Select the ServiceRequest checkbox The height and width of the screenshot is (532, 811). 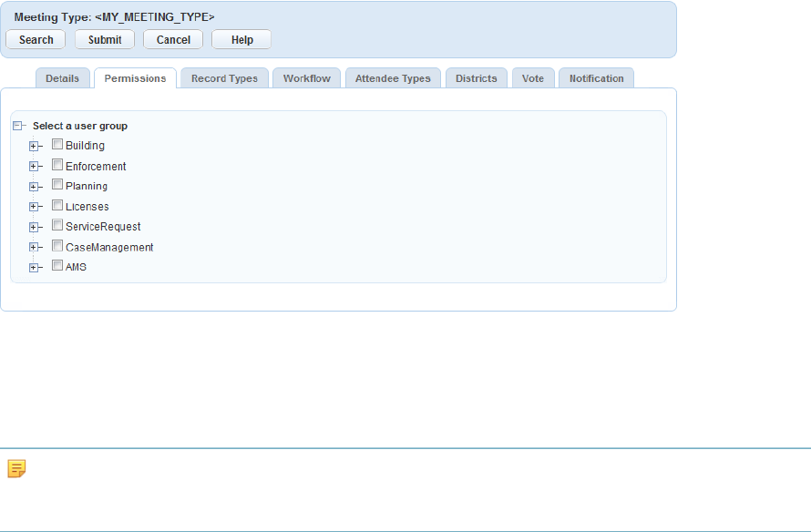57,225
